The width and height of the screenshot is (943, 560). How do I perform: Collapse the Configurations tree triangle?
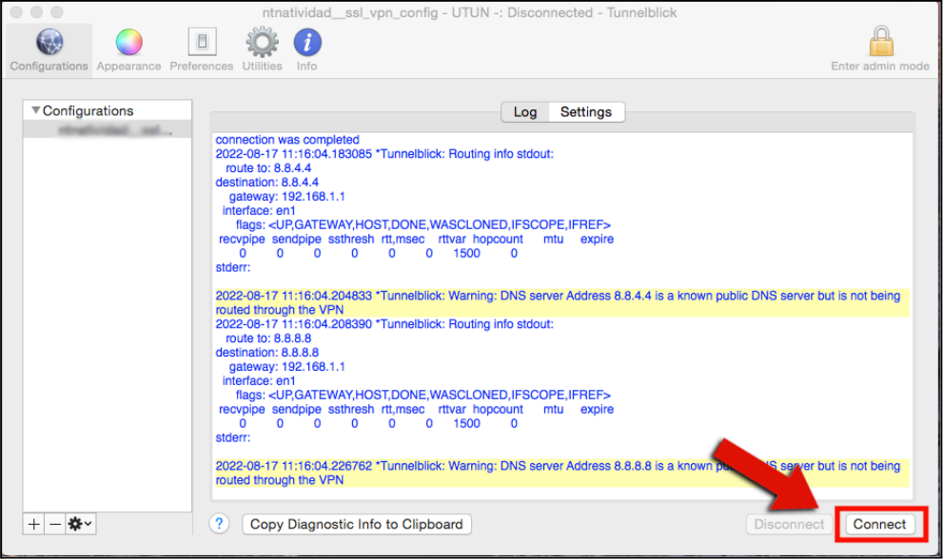coord(36,110)
